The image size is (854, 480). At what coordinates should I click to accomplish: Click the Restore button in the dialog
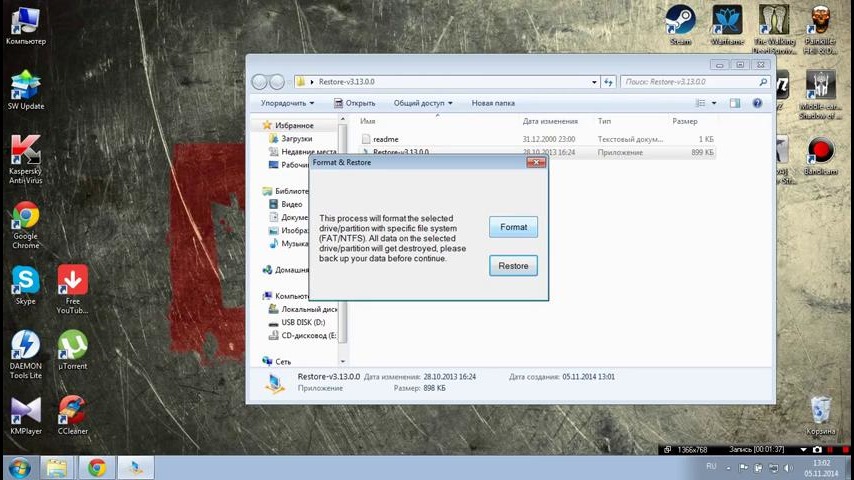click(x=513, y=265)
